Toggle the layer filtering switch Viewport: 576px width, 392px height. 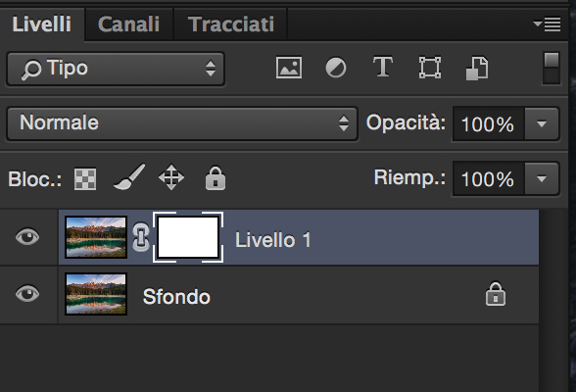(551, 69)
